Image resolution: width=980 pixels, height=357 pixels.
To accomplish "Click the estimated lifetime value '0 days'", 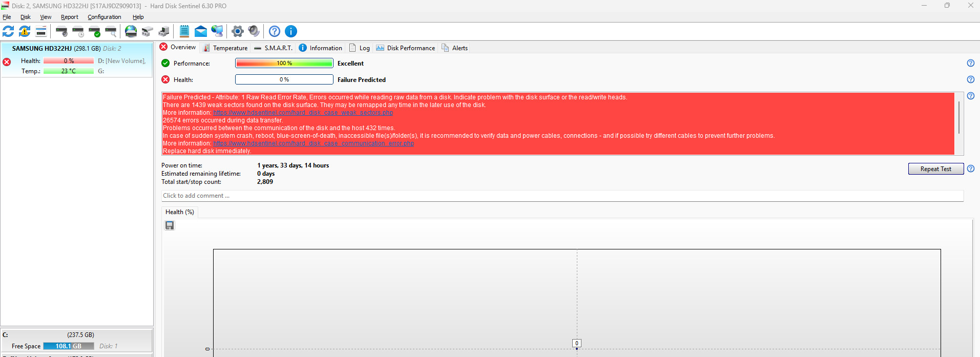I will tap(266, 174).
